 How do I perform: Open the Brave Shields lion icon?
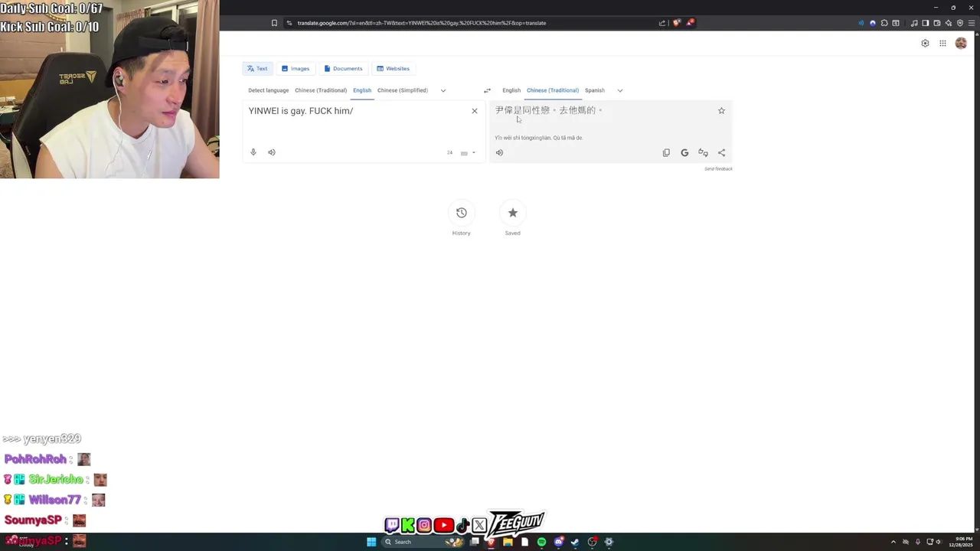point(676,22)
